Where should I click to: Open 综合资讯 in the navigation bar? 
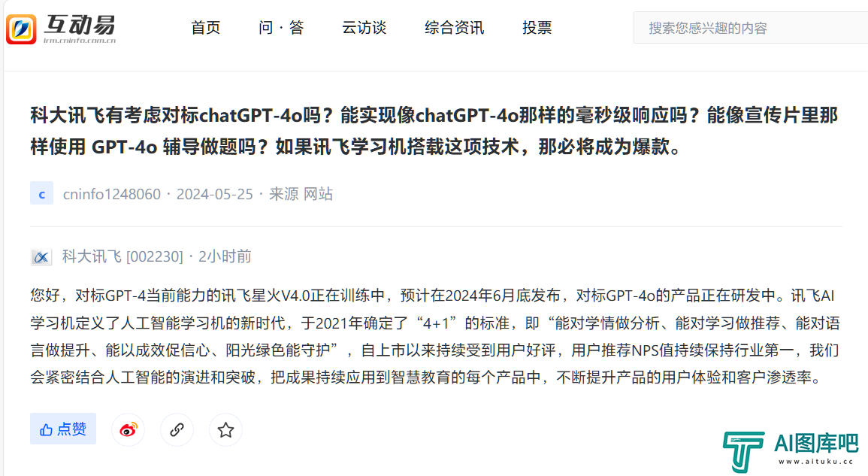pos(455,28)
